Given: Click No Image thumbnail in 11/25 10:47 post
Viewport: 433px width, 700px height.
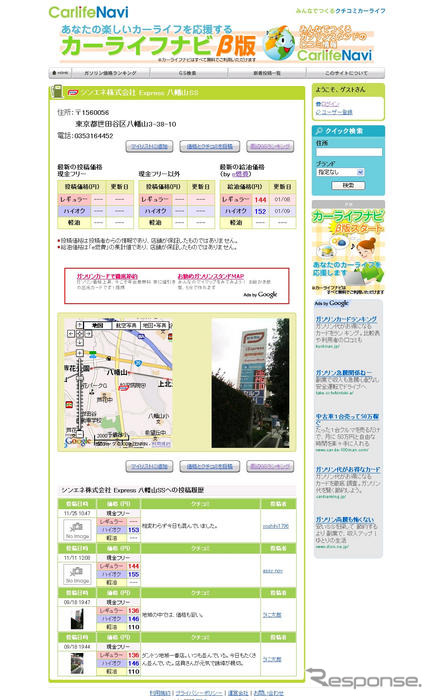Looking at the screenshot, I should (77, 529).
